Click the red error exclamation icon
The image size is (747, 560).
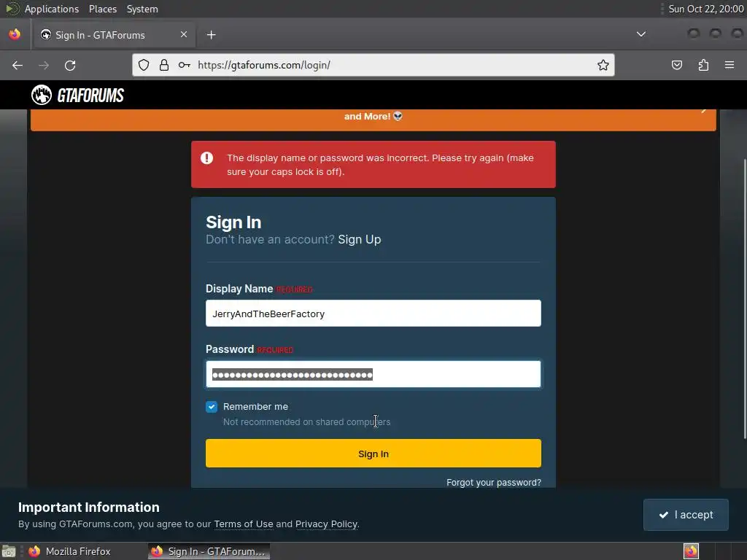point(206,158)
